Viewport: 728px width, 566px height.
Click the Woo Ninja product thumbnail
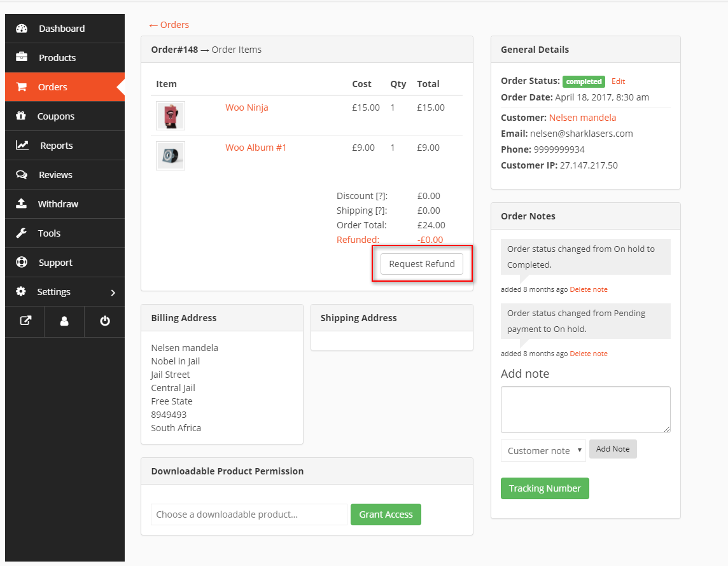tap(171, 116)
